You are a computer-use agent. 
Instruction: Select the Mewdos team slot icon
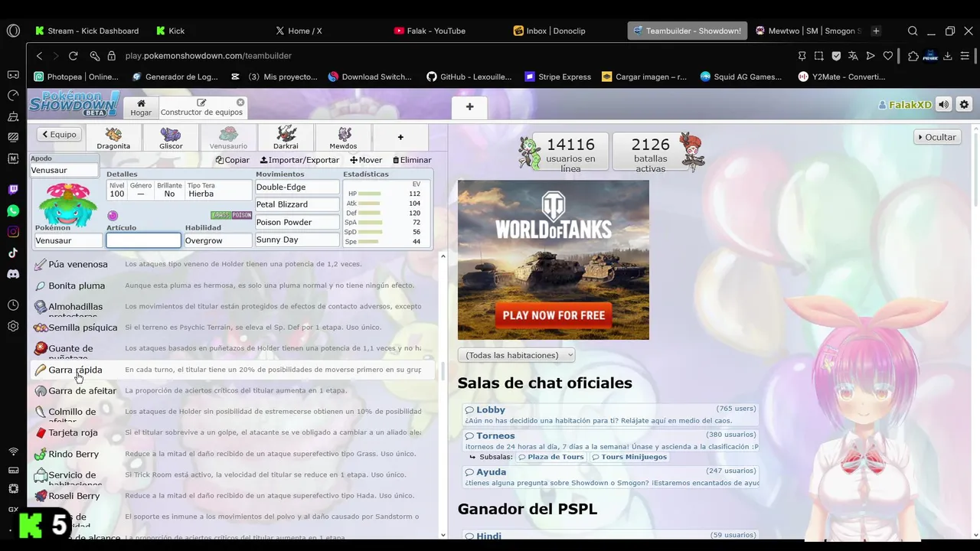coord(343,138)
